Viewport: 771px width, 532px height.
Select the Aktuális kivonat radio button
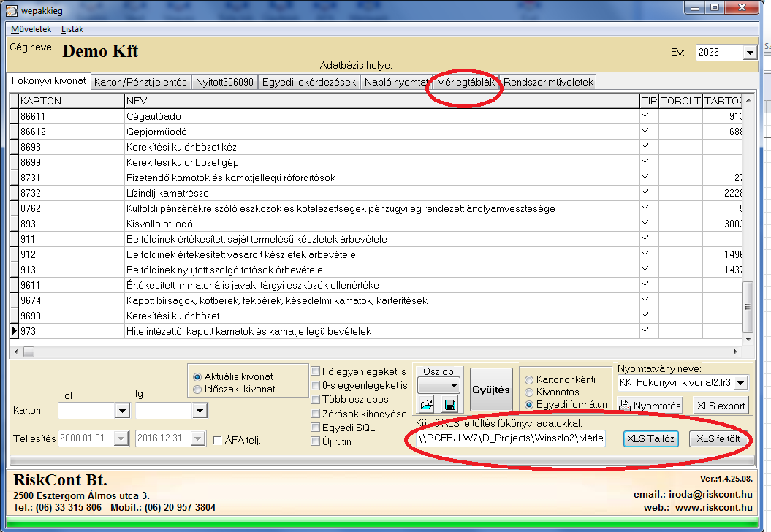tap(197, 377)
